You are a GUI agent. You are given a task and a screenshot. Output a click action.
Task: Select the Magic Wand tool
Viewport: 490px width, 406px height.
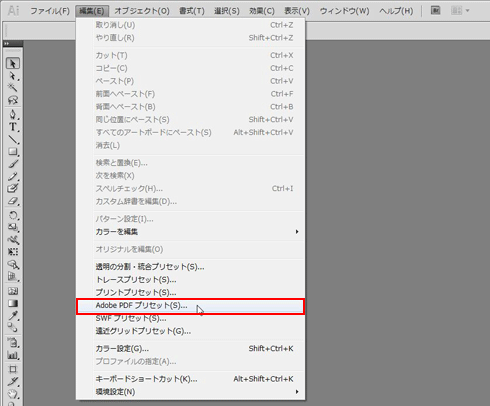coord(13,88)
